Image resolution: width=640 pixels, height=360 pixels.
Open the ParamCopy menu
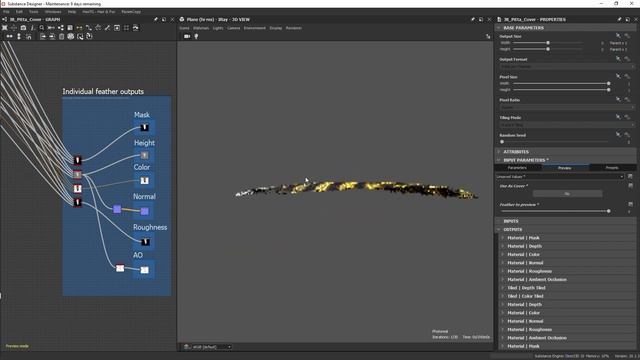[x=131, y=12]
